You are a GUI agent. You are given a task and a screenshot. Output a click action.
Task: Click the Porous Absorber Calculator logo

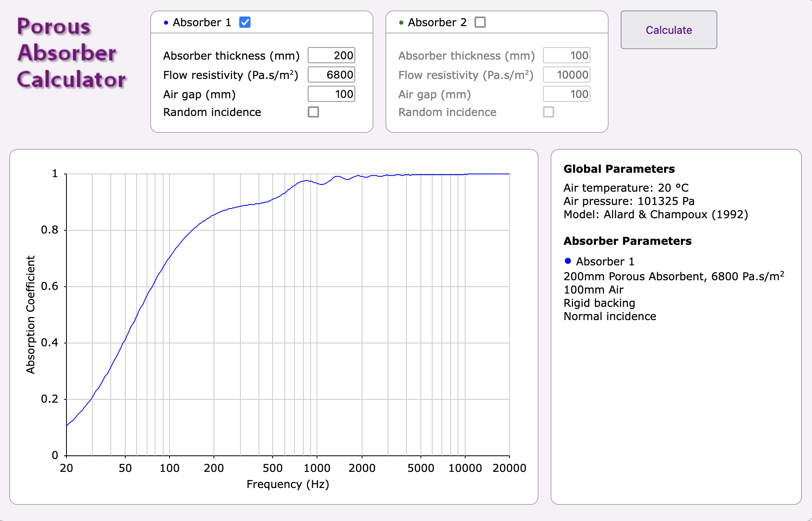click(x=71, y=53)
